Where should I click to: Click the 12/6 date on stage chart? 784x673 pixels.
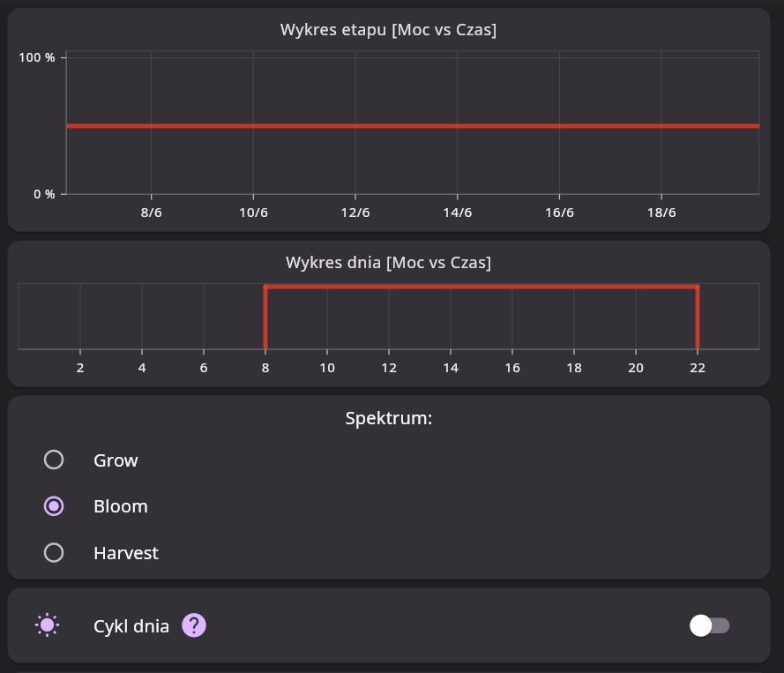(x=355, y=213)
